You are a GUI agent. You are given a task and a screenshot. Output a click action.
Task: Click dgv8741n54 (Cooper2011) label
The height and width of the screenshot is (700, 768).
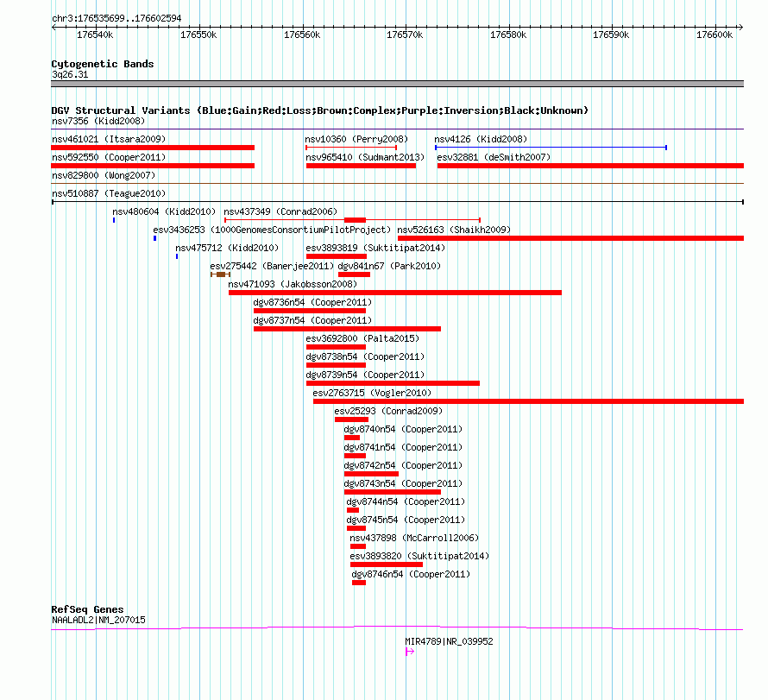(403, 447)
